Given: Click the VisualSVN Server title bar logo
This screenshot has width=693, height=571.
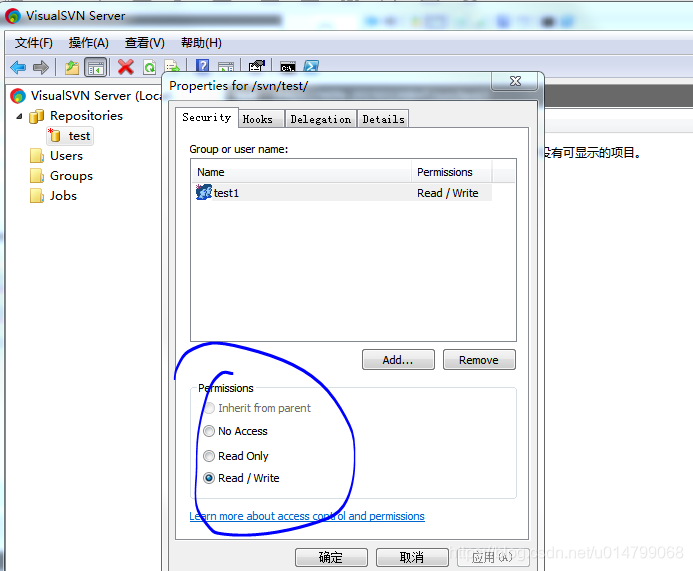Looking at the screenshot, I should pos(13,16).
